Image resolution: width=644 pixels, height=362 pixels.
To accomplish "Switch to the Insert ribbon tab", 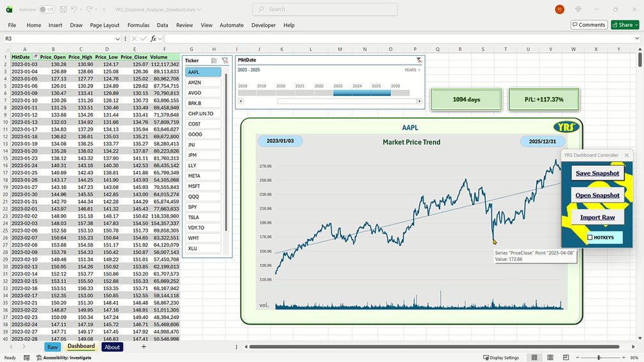I will click(55, 25).
